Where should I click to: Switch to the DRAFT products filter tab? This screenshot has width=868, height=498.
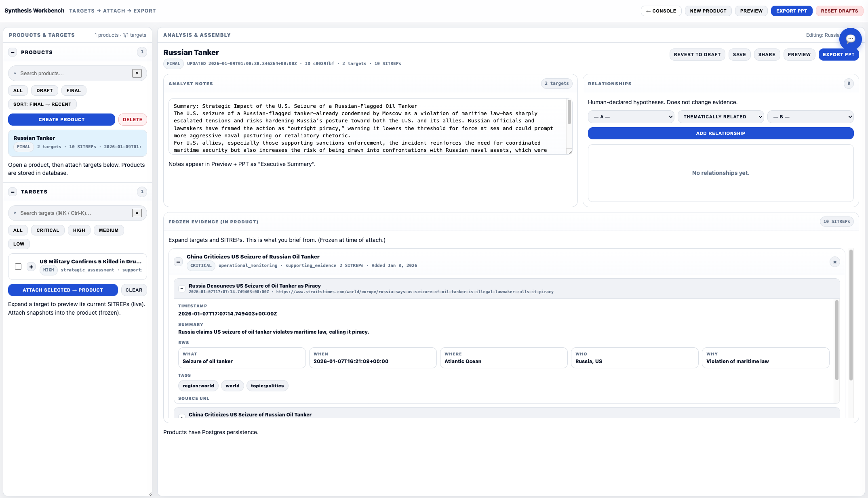[x=44, y=90]
